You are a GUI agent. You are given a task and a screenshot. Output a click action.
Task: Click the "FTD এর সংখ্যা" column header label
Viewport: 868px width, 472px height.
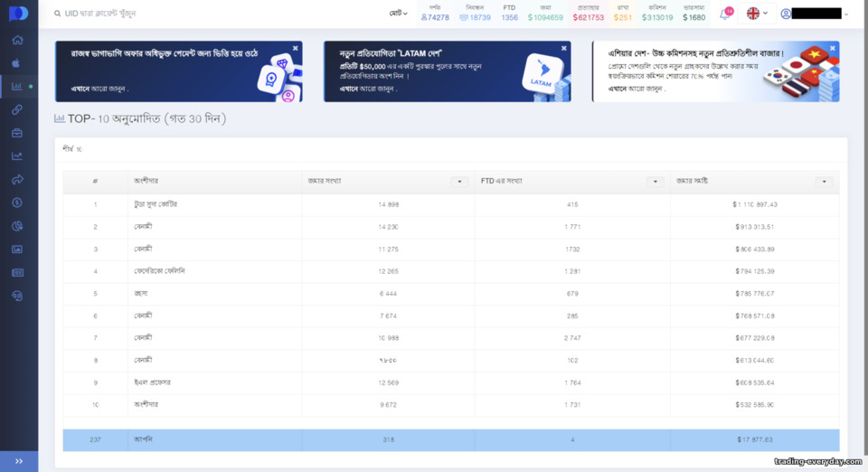(501, 181)
